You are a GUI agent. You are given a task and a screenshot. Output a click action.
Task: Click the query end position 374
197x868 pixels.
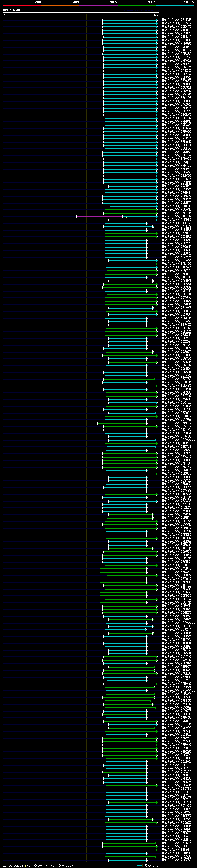point(155,15)
